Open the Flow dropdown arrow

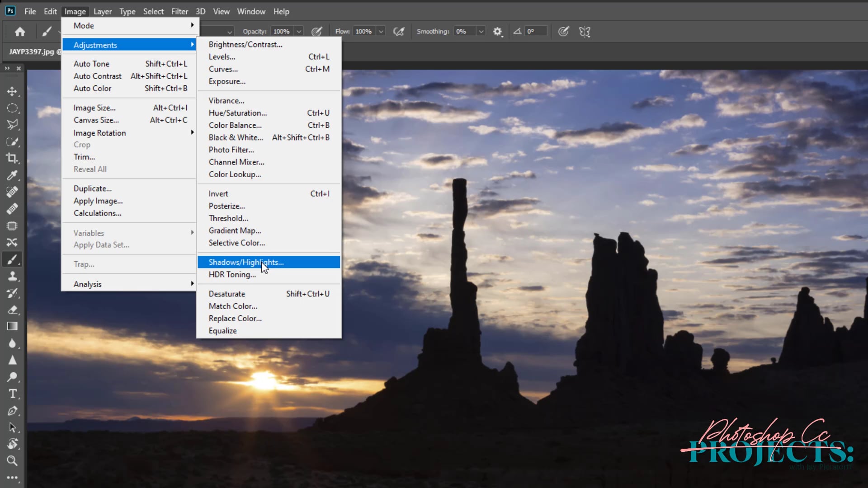pos(381,32)
